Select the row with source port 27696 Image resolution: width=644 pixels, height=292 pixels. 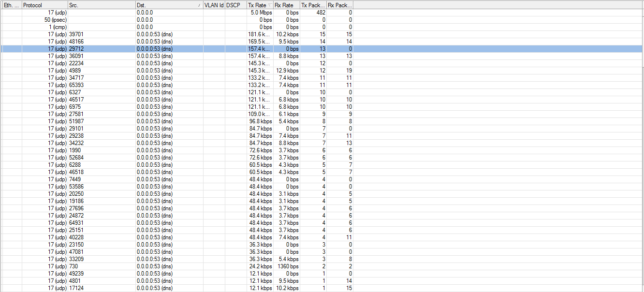pos(322,208)
